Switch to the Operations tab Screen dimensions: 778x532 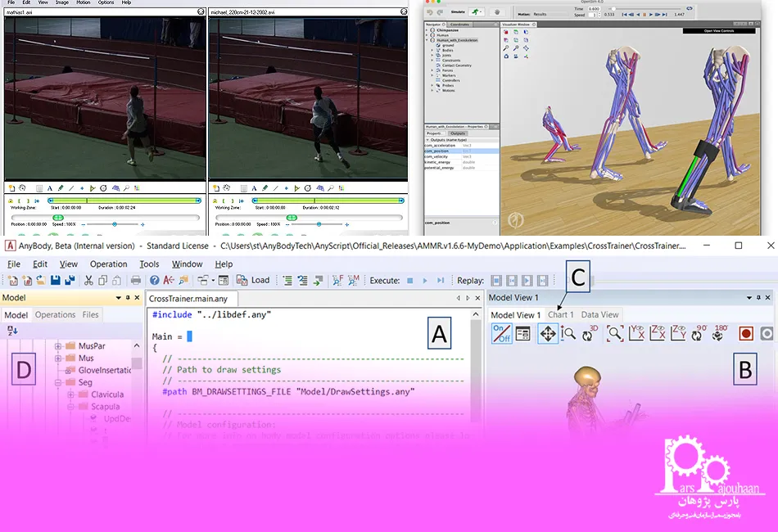point(55,314)
